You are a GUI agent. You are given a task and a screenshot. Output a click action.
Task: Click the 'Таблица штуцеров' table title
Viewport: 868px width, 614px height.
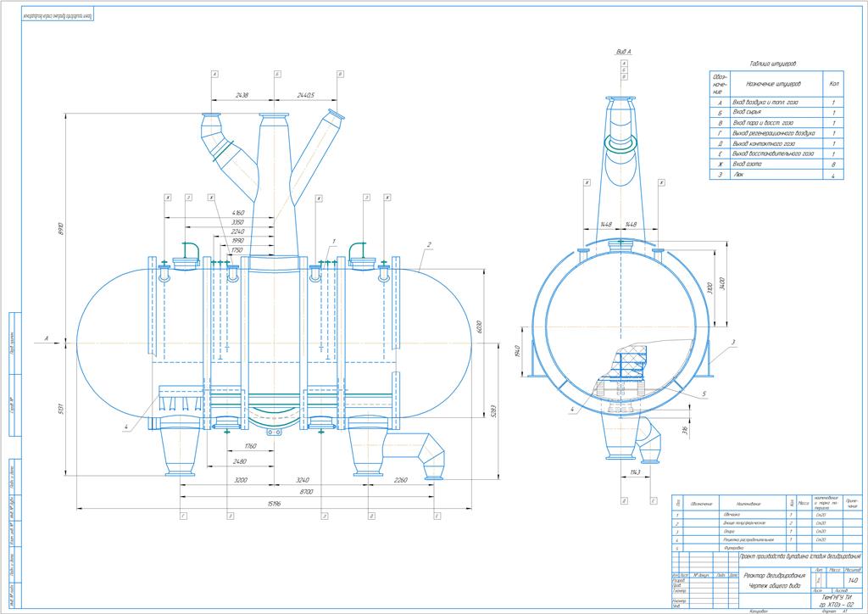coord(773,64)
